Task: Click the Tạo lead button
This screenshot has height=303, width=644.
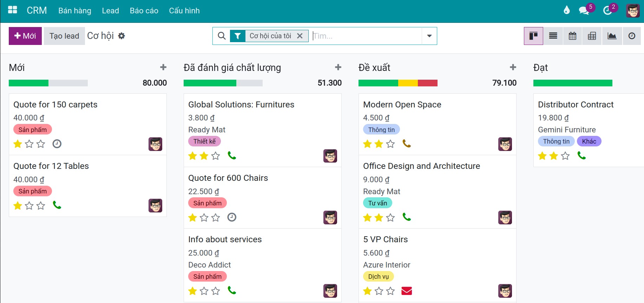Action: pos(64,36)
